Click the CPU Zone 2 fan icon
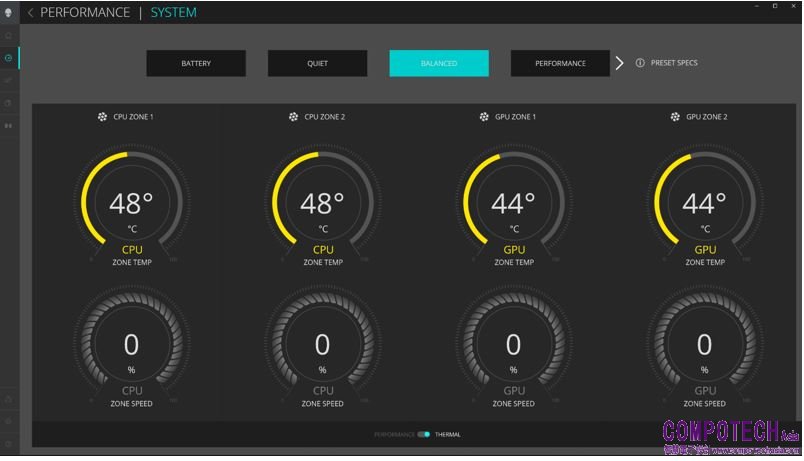Screen dimensions: 804x461 coord(293,117)
